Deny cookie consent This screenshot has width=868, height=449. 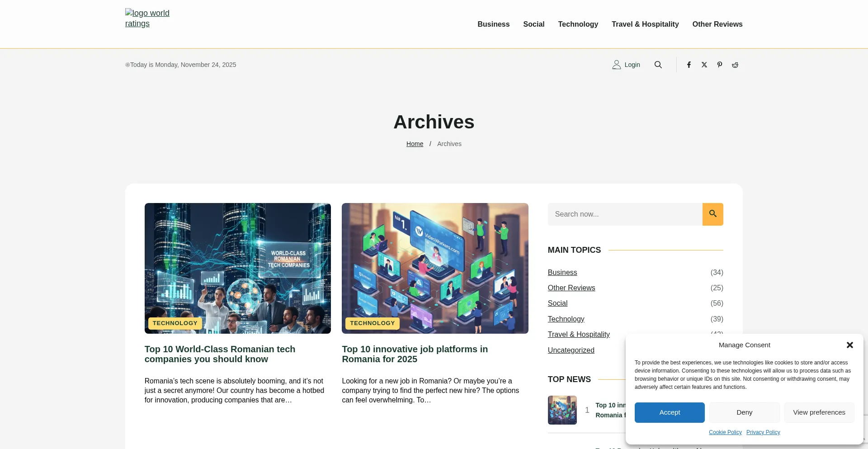click(744, 412)
